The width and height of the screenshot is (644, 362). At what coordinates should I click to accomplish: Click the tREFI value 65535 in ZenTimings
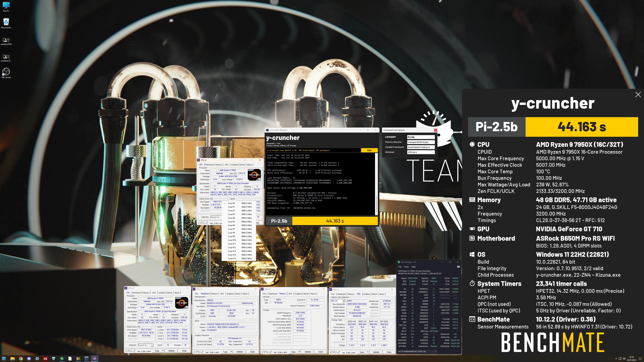[x=434, y=328]
